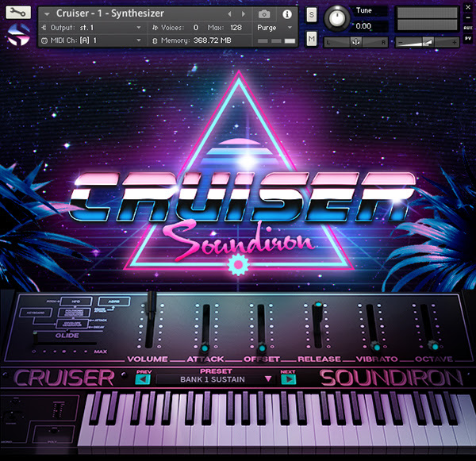
Task: Click the POLY mode switch
Action: tap(54, 432)
